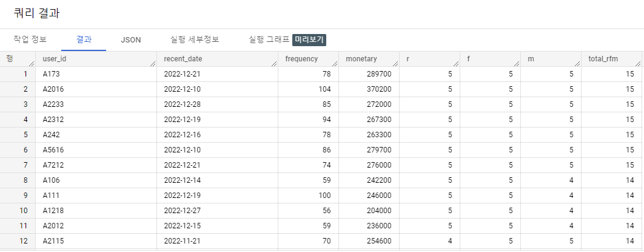Open the 작업 정보 tab
Image resolution: width=644 pixels, height=252 pixels.
coord(30,40)
